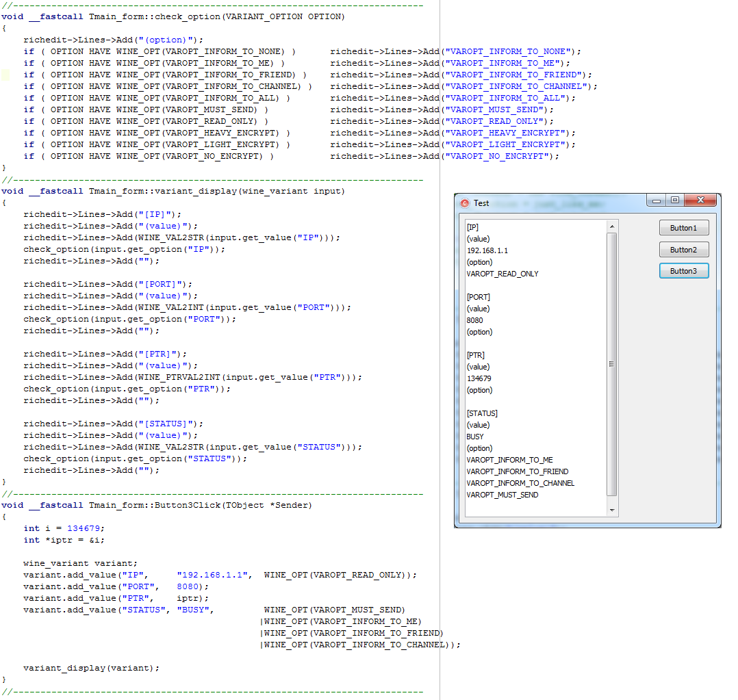
Task: Click the WINE_VAL2INT code line
Action: coord(188,307)
